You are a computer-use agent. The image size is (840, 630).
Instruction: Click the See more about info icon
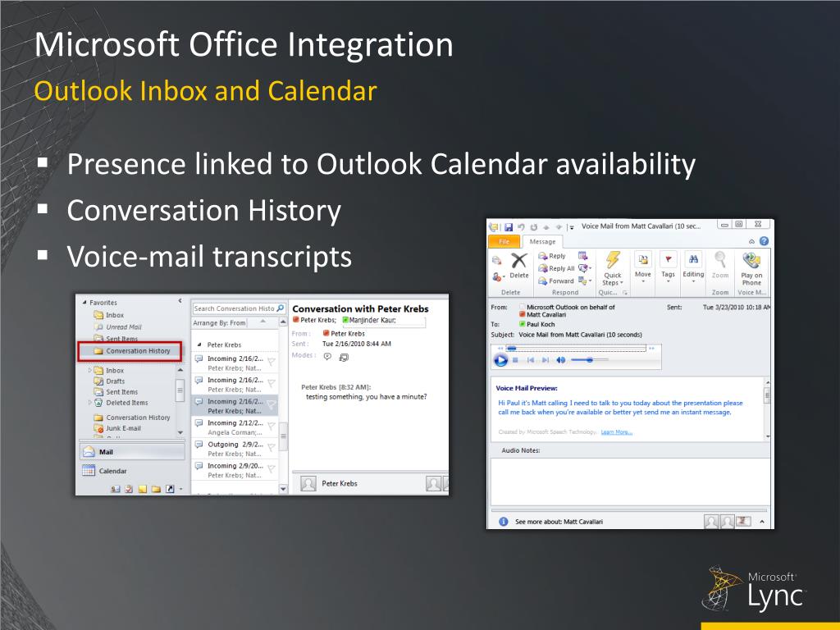pos(503,521)
